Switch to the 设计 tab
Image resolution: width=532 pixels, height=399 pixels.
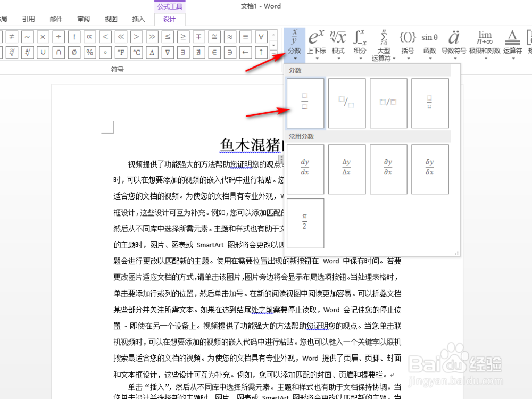[169, 19]
